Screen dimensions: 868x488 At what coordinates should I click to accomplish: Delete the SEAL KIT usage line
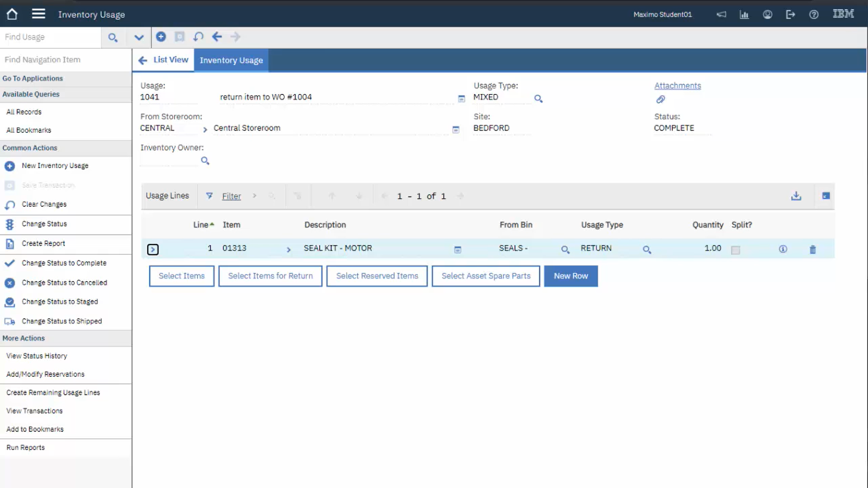tap(812, 249)
